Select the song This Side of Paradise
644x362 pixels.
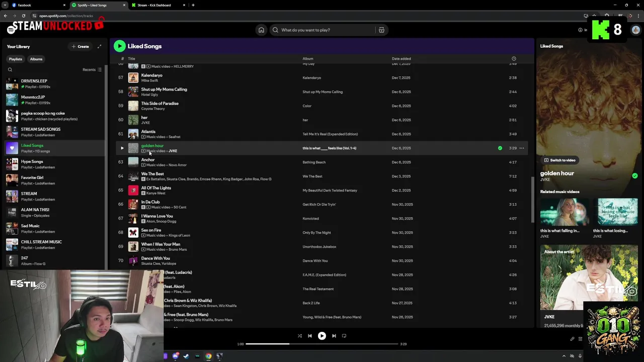(159, 104)
